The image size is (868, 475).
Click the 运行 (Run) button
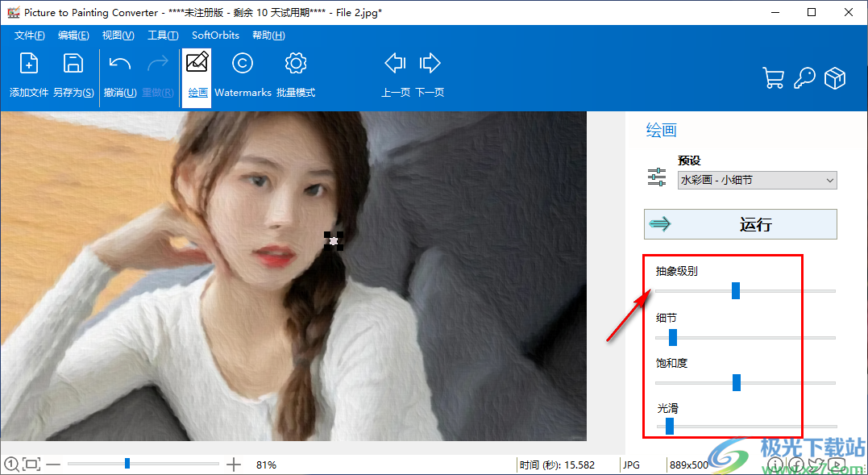click(741, 224)
